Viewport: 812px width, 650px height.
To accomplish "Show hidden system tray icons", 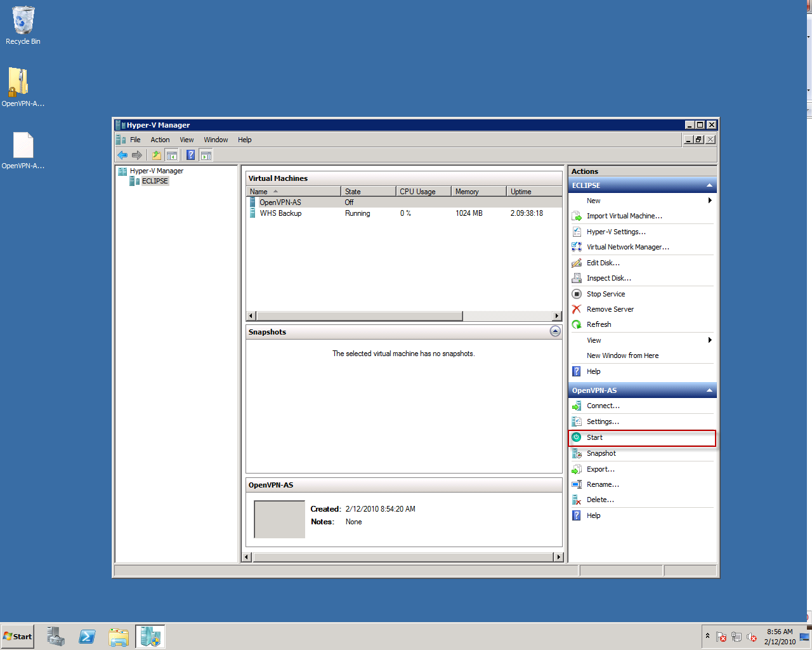I will 707,636.
